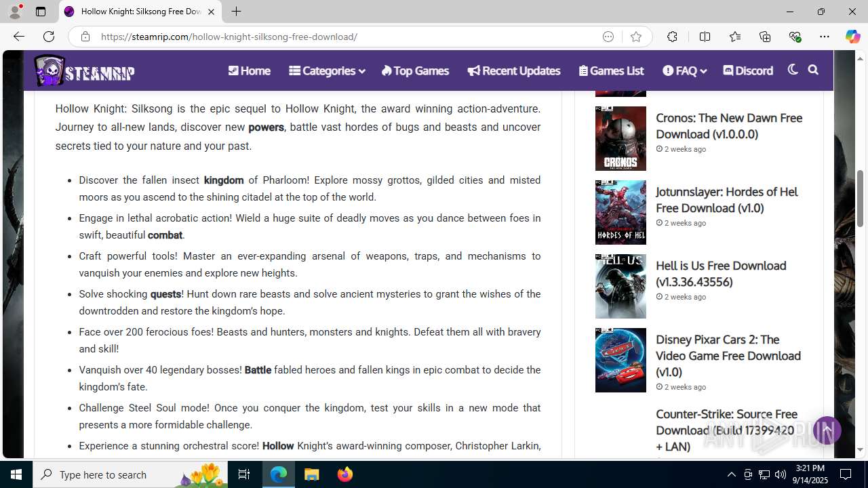
Task: Open the browser profile icon
Action: click(x=15, y=12)
